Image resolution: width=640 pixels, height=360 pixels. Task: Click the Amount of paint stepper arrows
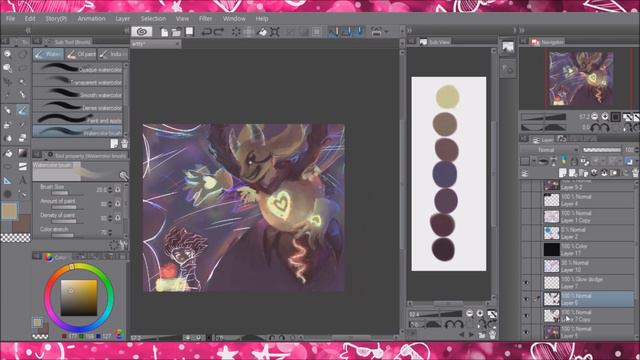[110, 204]
